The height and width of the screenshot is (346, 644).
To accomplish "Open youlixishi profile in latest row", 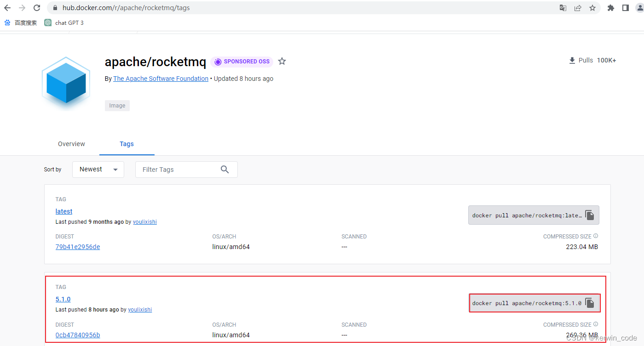I will coord(145,222).
